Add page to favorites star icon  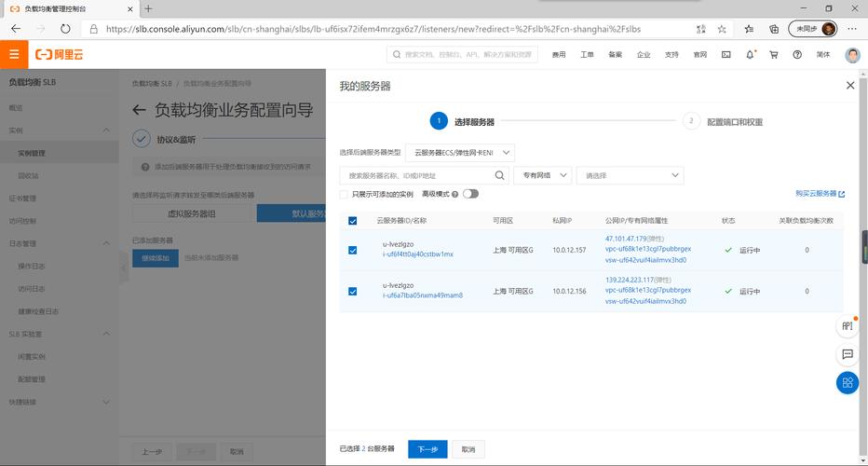[722, 29]
